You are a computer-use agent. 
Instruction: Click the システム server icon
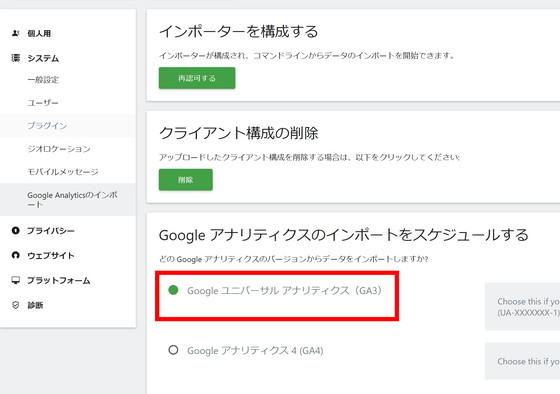(x=15, y=58)
